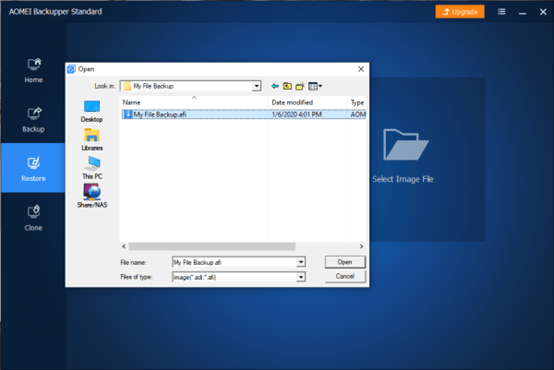Open the Home section in sidebar
This screenshot has width=554, height=370.
pos(34,71)
